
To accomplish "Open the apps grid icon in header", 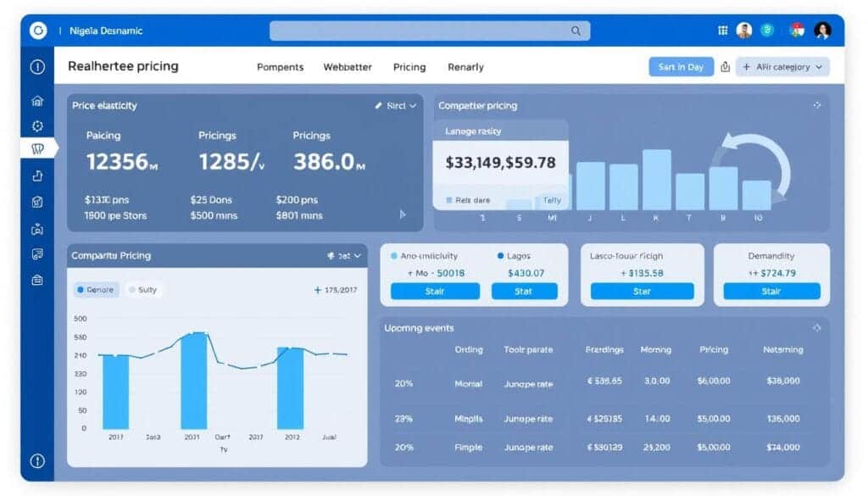I will [723, 31].
